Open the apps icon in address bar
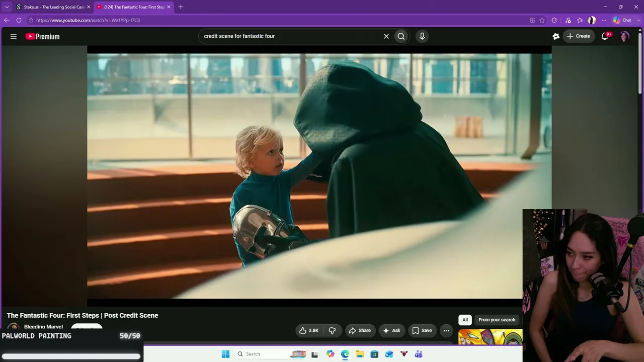The width and height of the screenshot is (644, 362). pos(532,20)
